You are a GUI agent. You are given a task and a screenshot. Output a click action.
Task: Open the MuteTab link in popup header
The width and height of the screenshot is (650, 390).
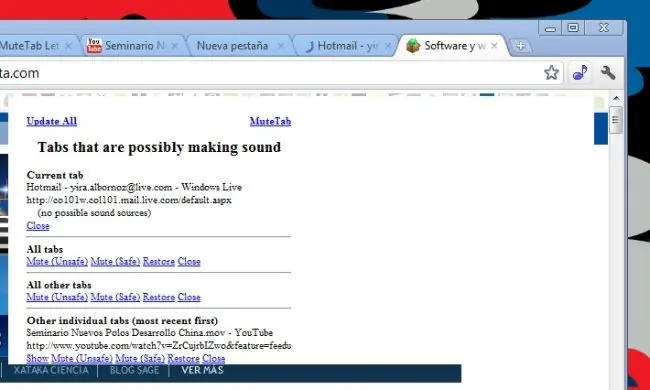tap(270, 121)
